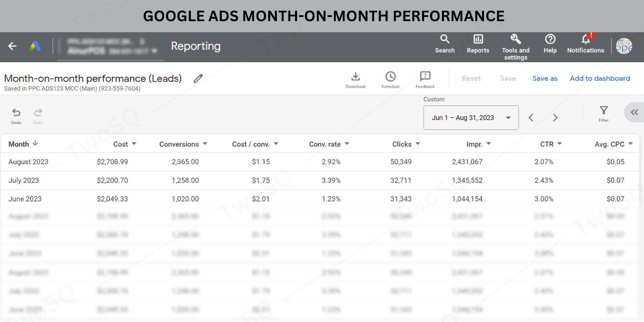Click Save as link

pyautogui.click(x=545, y=79)
